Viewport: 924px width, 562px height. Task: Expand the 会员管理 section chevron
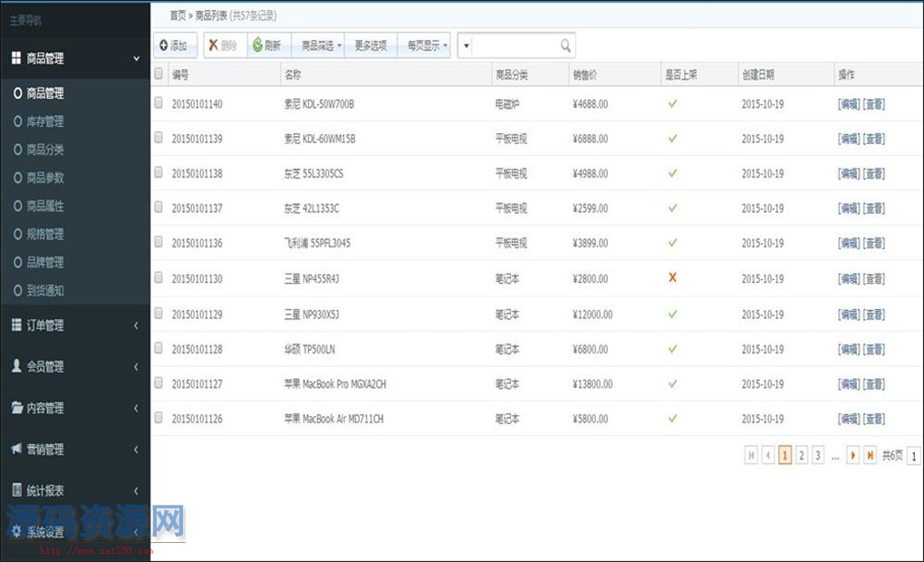(136, 366)
